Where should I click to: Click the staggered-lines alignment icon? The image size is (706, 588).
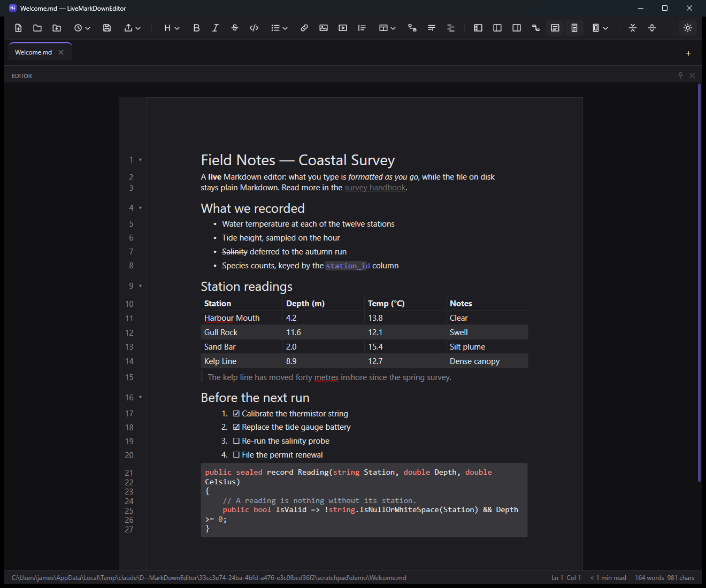tap(451, 28)
